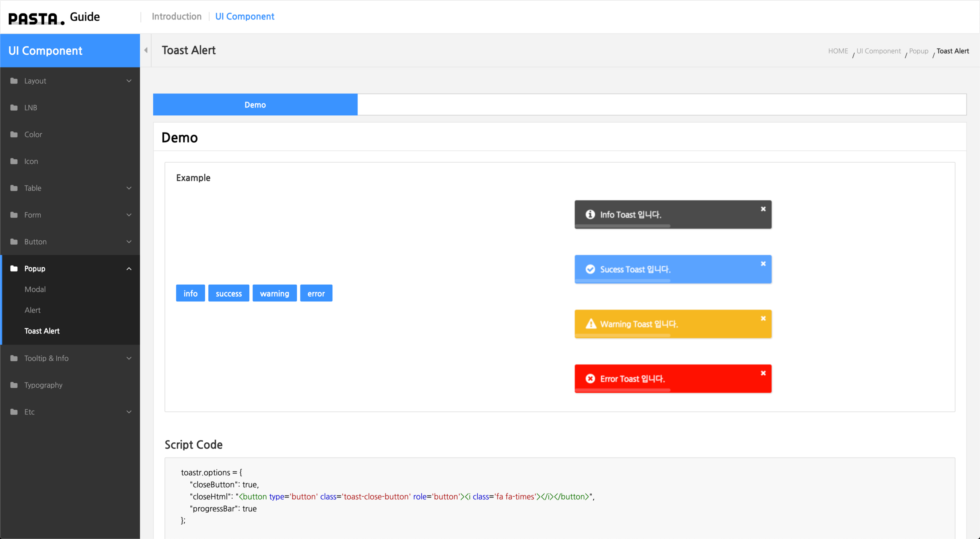The image size is (980, 539).
Task: Click the warning triangle icon in toast
Action: click(x=591, y=324)
